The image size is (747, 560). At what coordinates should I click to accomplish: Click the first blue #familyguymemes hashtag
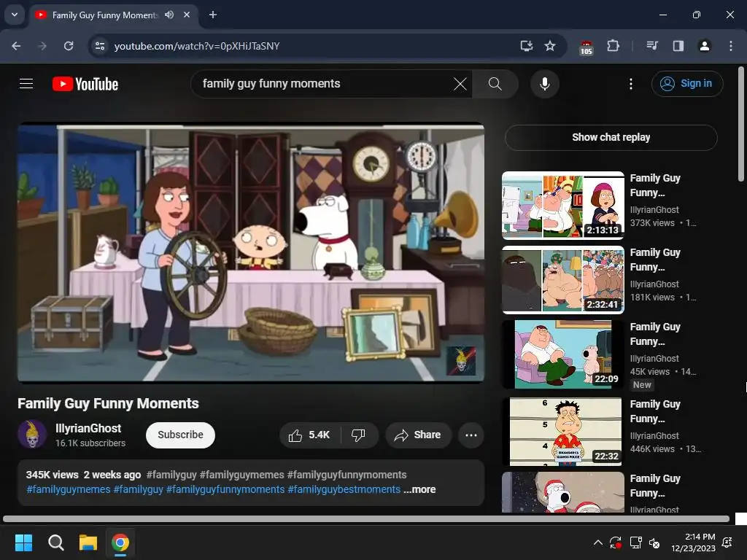point(69,489)
